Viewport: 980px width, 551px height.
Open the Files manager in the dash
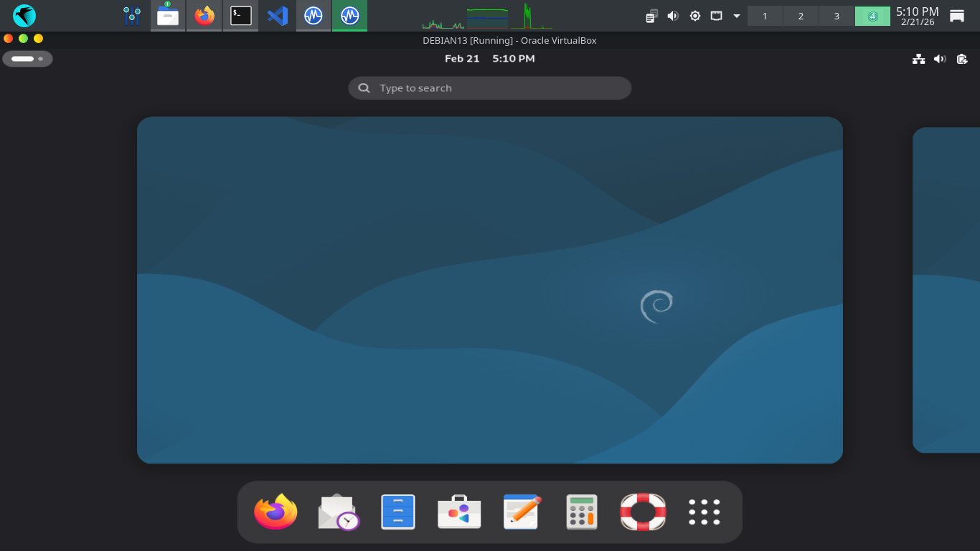(x=398, y=512)
